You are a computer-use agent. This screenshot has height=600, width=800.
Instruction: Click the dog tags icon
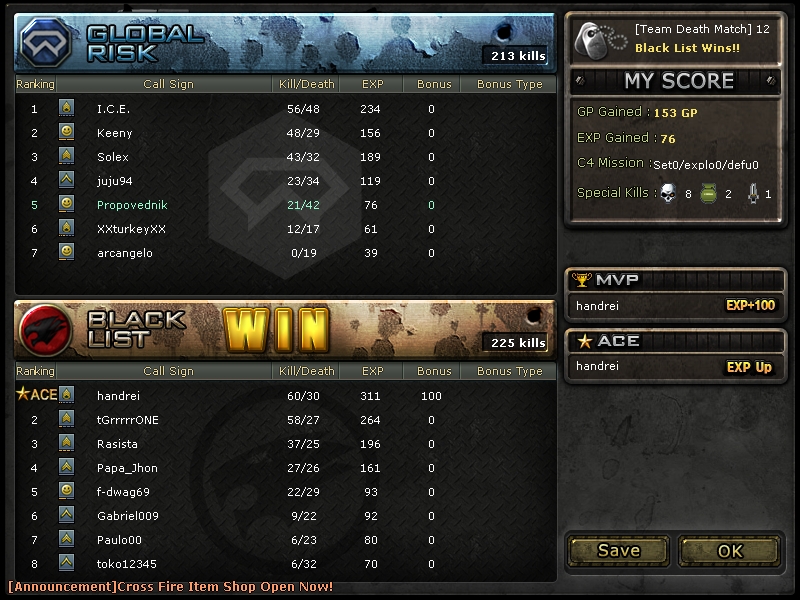[x=600, y=41]
